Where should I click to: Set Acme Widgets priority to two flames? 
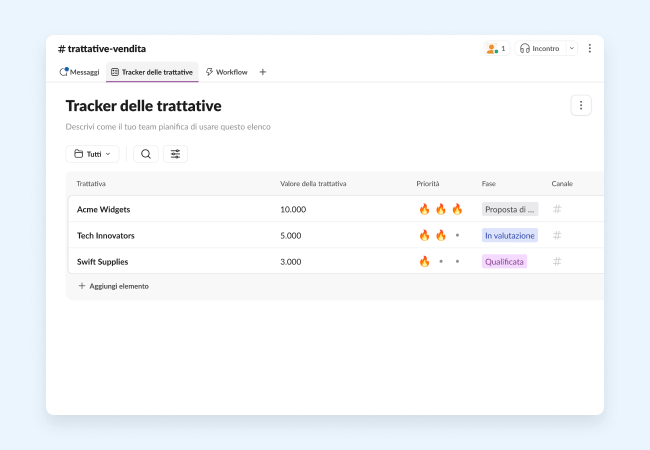pos(441,209)
